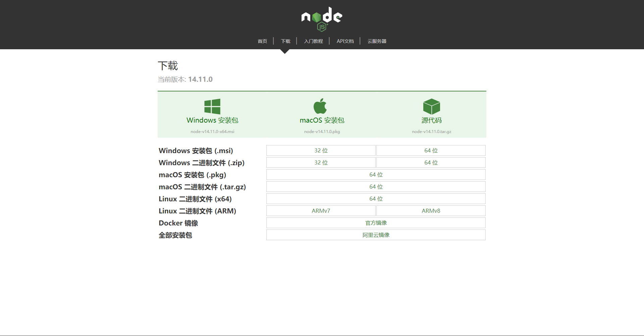644x336 pixels.
Task: Download the ARMv7 Linux binary
Action: (321, 211)
